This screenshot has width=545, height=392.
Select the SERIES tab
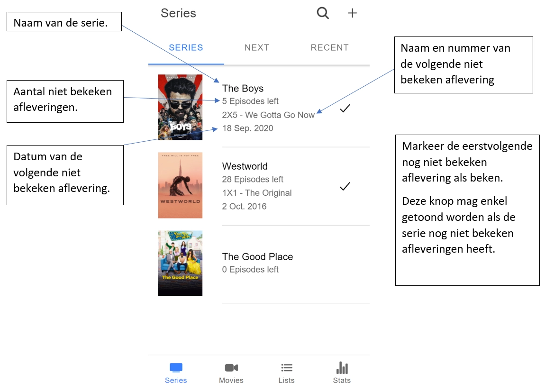click(x=186, y=47)
